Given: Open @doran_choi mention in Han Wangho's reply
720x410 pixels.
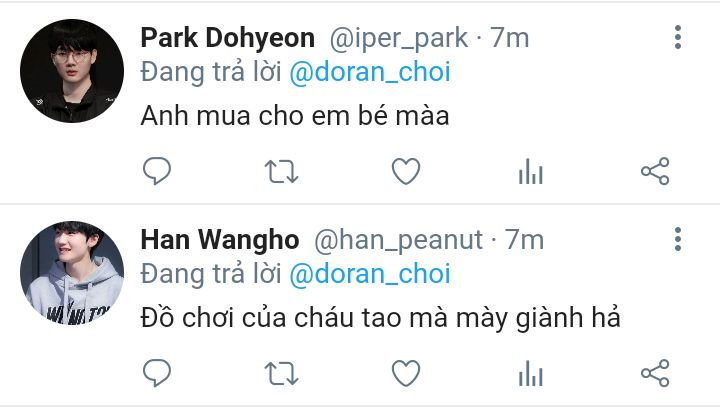Looking at the screenshot, I should [370, 274].
